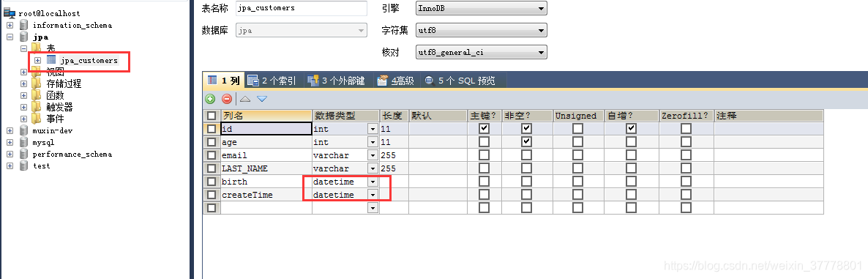The image size is (868, 279).
Task: Open data type dropdown for createTime row
Action: [373, 195]
